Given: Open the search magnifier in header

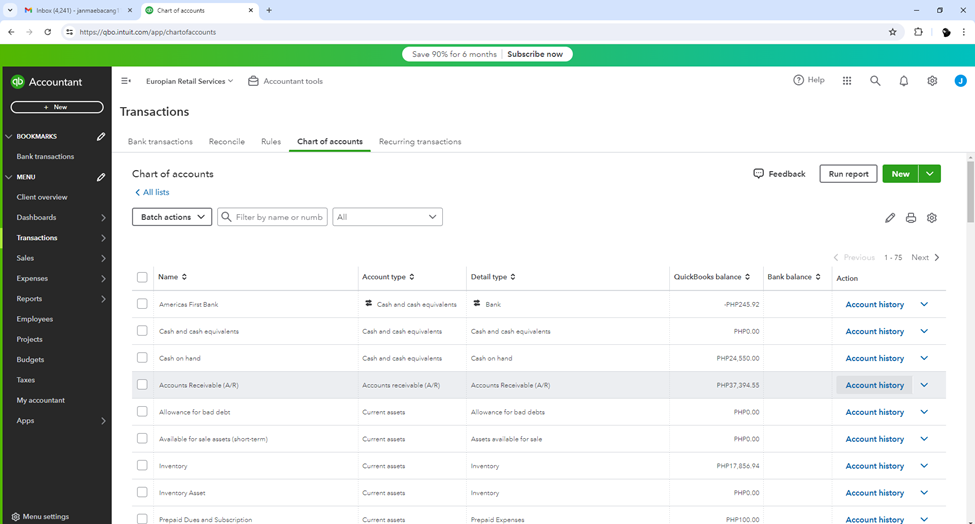Looking at the screenshot, I should [875, 81].
